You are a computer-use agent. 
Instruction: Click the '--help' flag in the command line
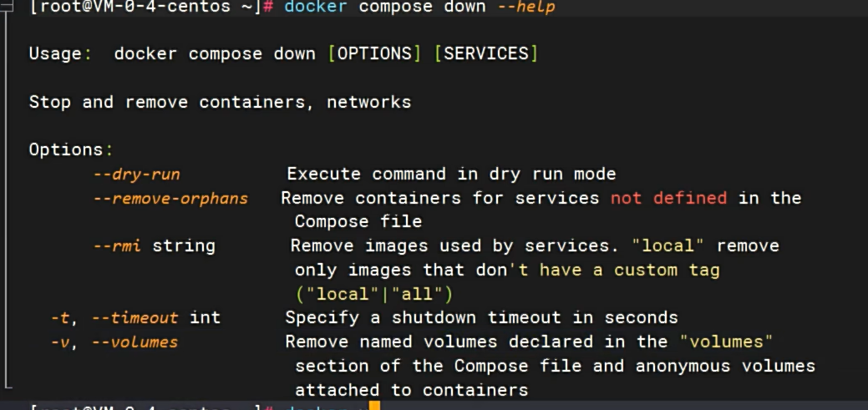(526, 8)
